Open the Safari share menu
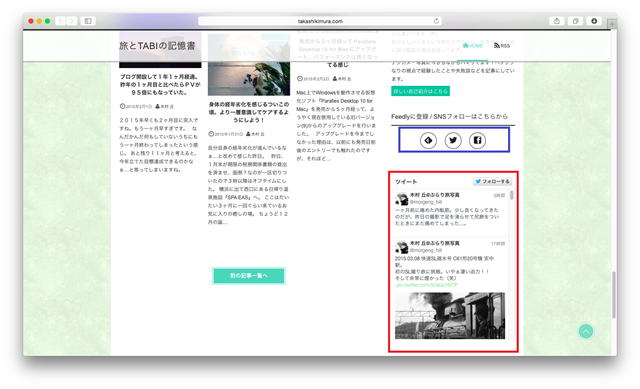 click(557, 21)
